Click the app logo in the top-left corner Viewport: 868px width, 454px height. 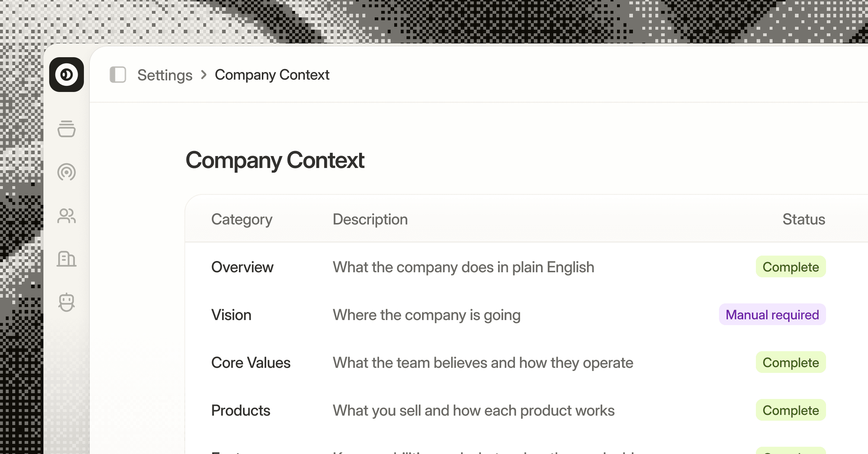pyautogui.click(x=66, y=75)
